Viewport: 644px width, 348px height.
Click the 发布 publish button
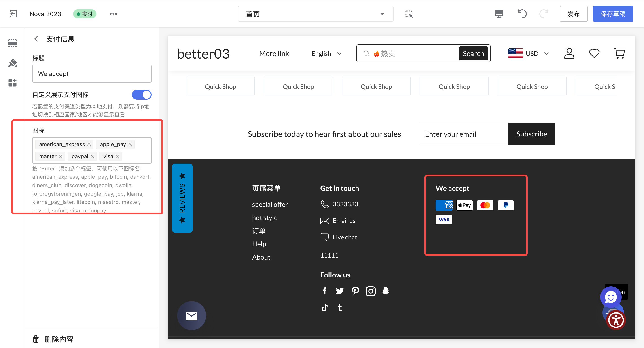coord(574,14)
